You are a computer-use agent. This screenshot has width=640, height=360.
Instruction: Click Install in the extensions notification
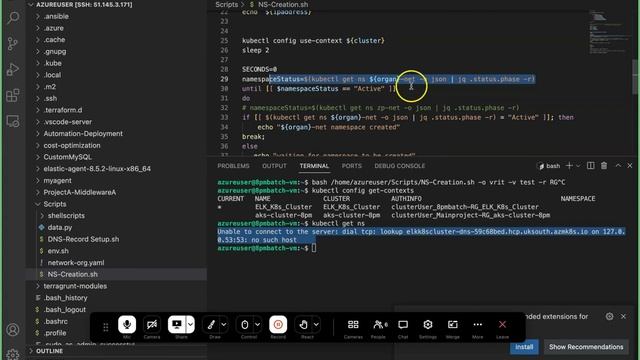(x=524, y=347)
